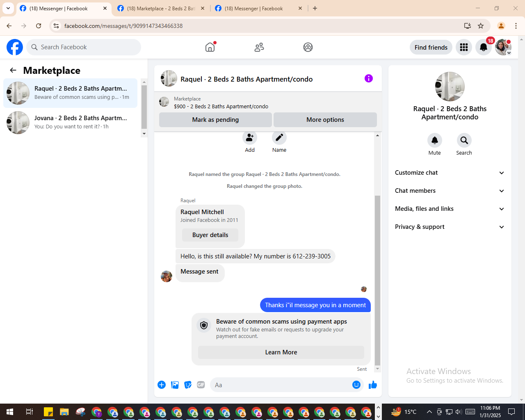Switch to the first Messenger | Facebook tab
Viewport: 525px width, 420px height.
(x=59, y=8)
